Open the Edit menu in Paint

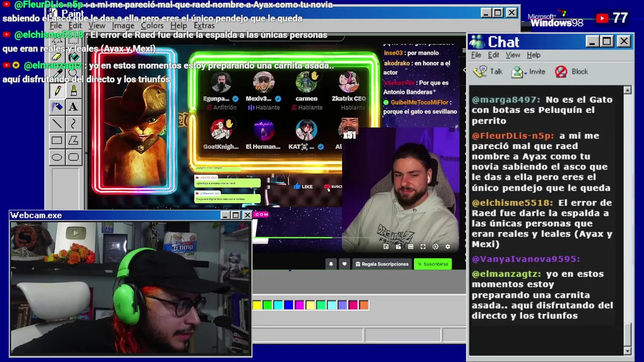click(75, 26)
